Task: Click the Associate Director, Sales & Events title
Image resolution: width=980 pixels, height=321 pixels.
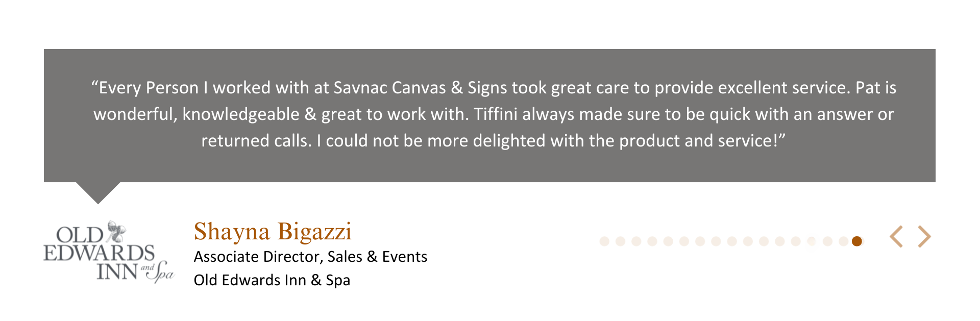Action: click(x=310, y=257)
